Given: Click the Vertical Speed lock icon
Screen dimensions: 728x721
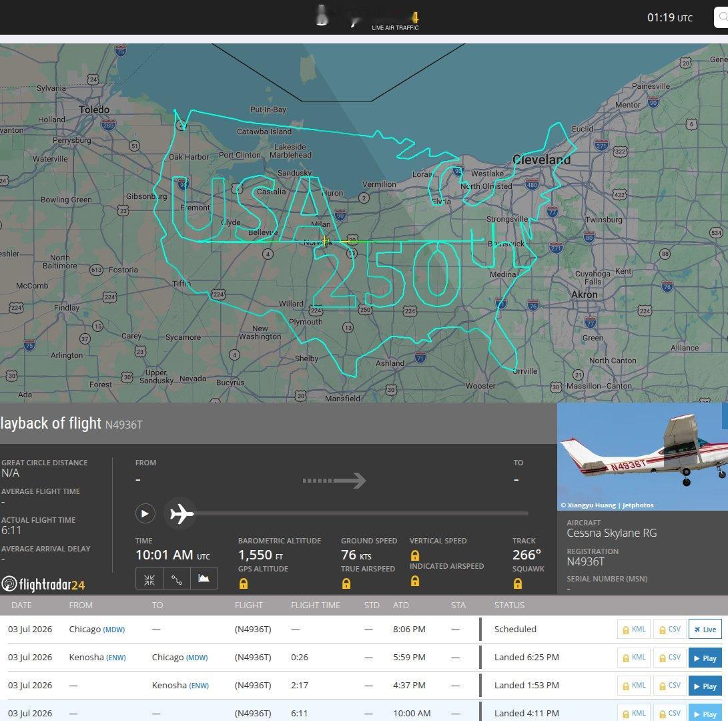Looking at the screenshot, I should [x=415, y=555].
